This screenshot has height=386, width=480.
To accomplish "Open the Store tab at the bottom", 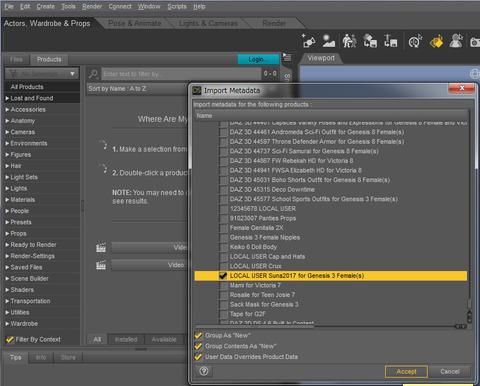I will point(68,357).
